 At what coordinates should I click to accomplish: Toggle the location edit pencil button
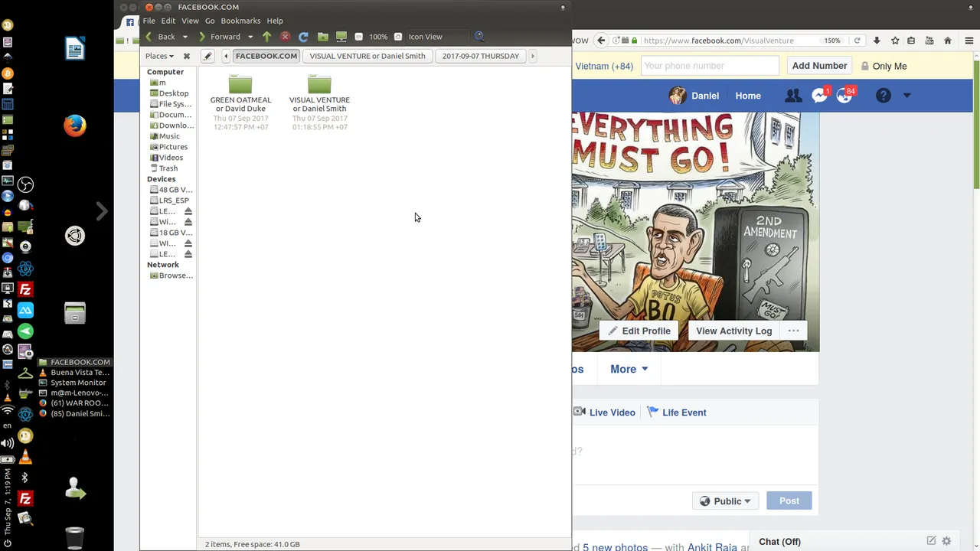207,56
